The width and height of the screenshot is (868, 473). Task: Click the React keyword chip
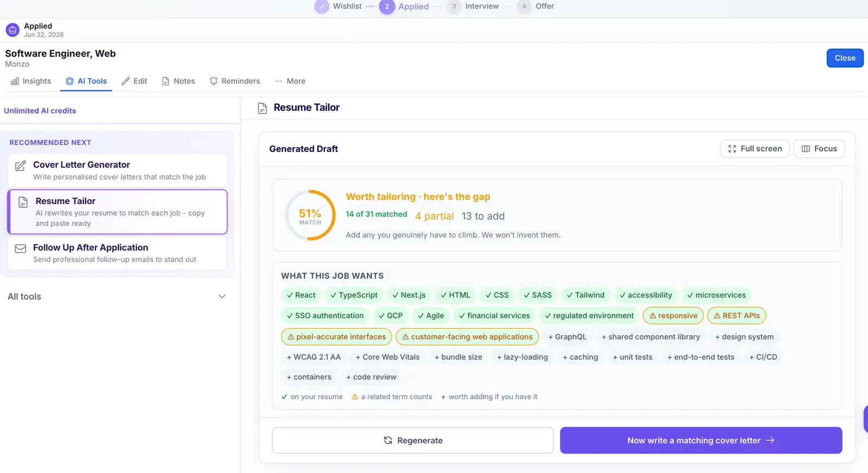(x=301, y=295)
